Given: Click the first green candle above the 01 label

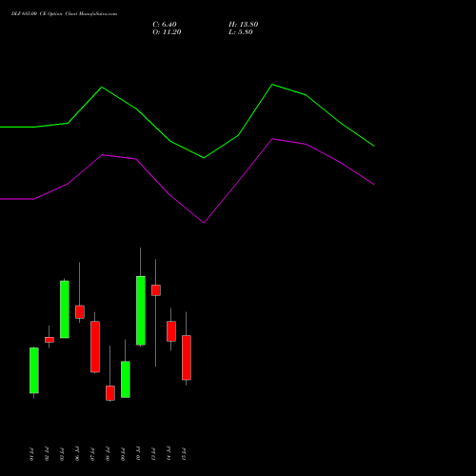Looking at the screenshot, I should tap(34, 370).
